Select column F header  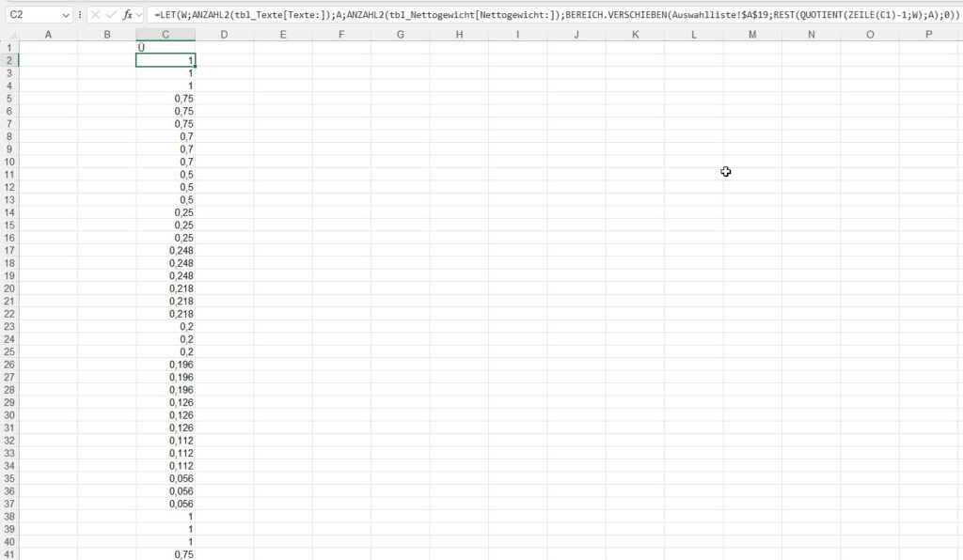pos(341,35)
